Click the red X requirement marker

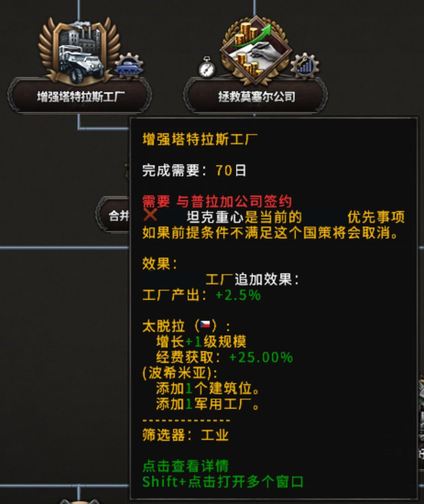tap(150, 215)
